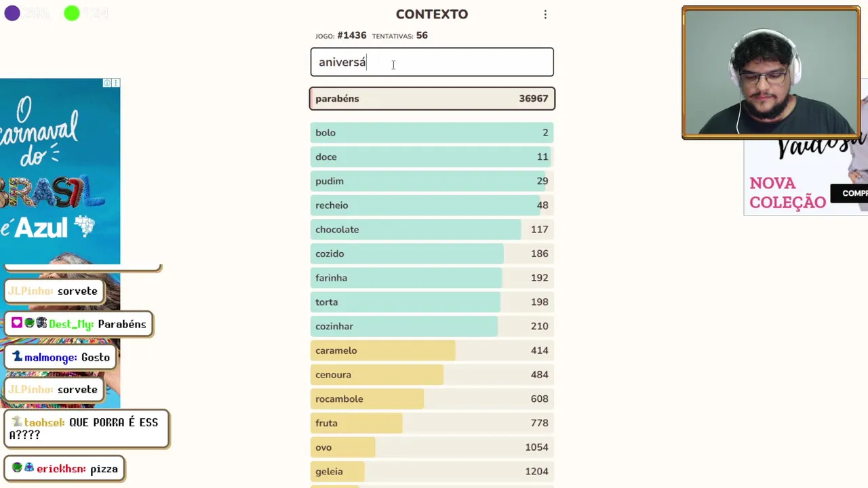The width and height of the screenshot is (868, 488).
Task: Click the 'bolo' guess ranked 2
Action: click(x=432, y=133)
